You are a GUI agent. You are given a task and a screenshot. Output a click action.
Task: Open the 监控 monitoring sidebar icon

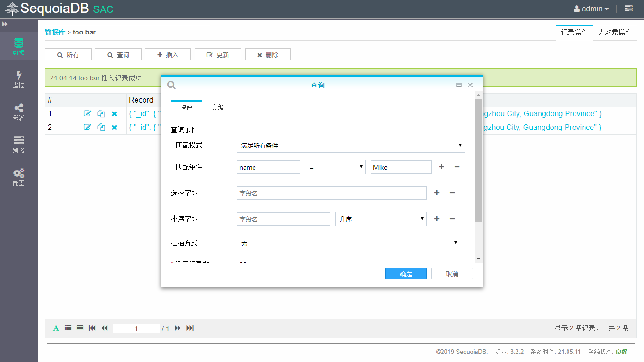click(x=18, y=79)
